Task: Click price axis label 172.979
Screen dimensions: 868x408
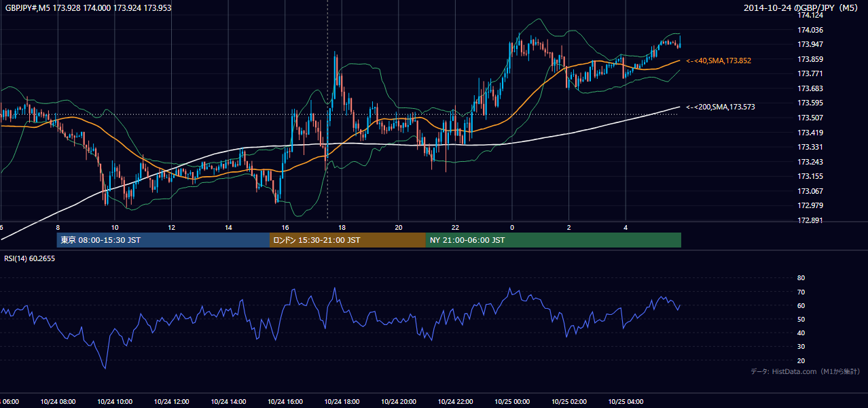Action: (x=810, y=205)
